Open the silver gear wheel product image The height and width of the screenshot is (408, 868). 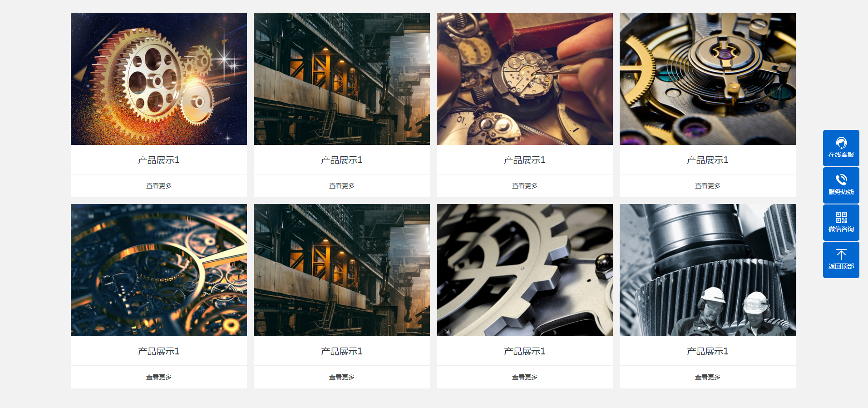[525, 270]
